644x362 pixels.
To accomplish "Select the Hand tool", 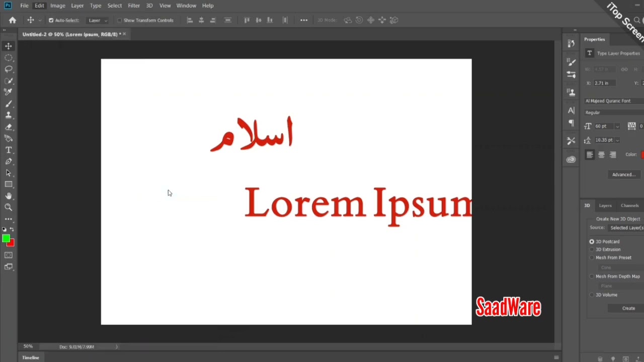I will pyautogui.click(x=9, y=196).
